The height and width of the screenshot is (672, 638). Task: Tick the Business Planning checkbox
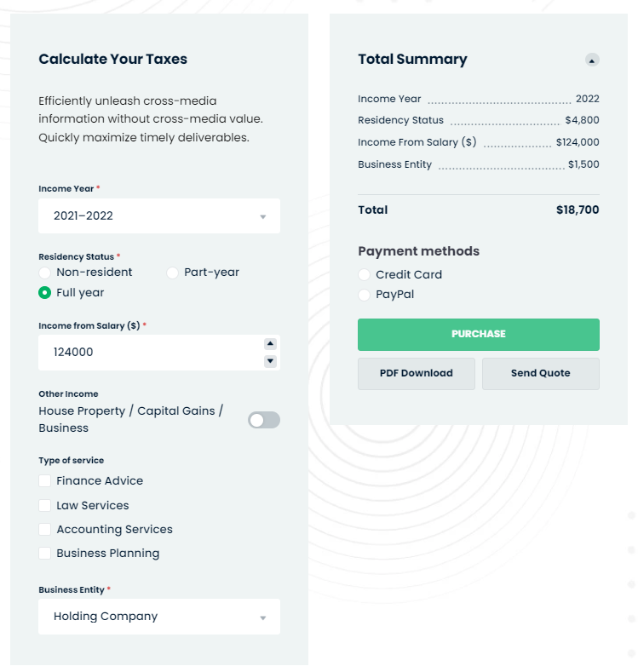point(45,554)
